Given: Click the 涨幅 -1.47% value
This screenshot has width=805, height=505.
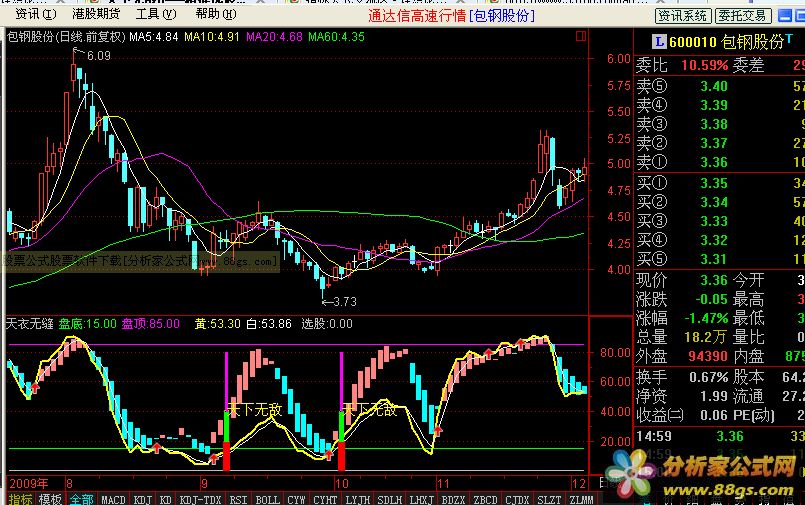Looking at the screenshot, I should pyautogui.click(x=706, y=318).
